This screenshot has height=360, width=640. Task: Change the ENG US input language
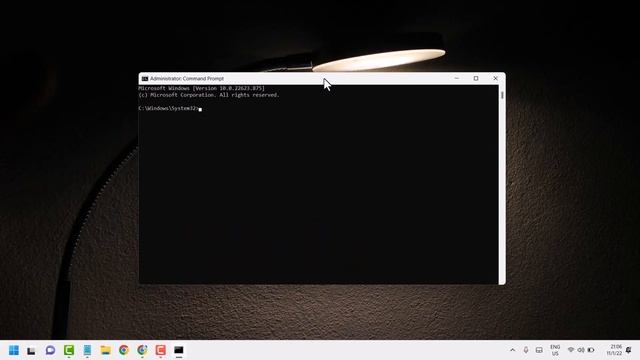click(x=555, y=350)
